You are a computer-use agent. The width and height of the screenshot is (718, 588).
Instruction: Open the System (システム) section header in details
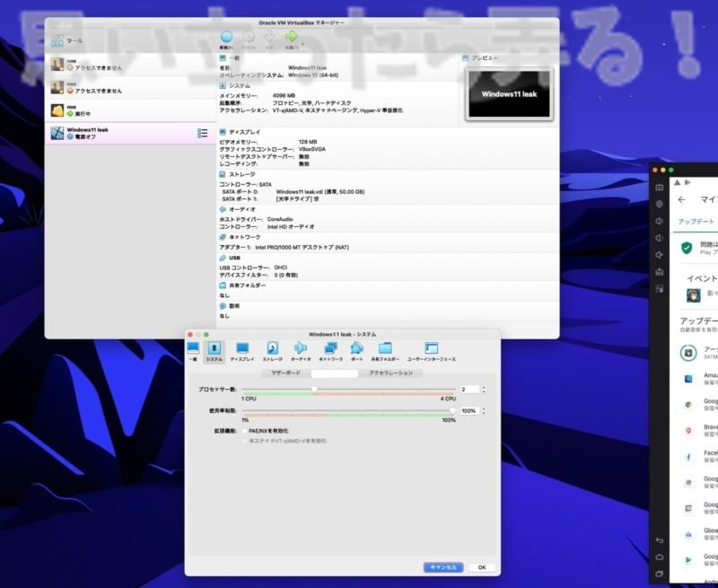(234, 86)
